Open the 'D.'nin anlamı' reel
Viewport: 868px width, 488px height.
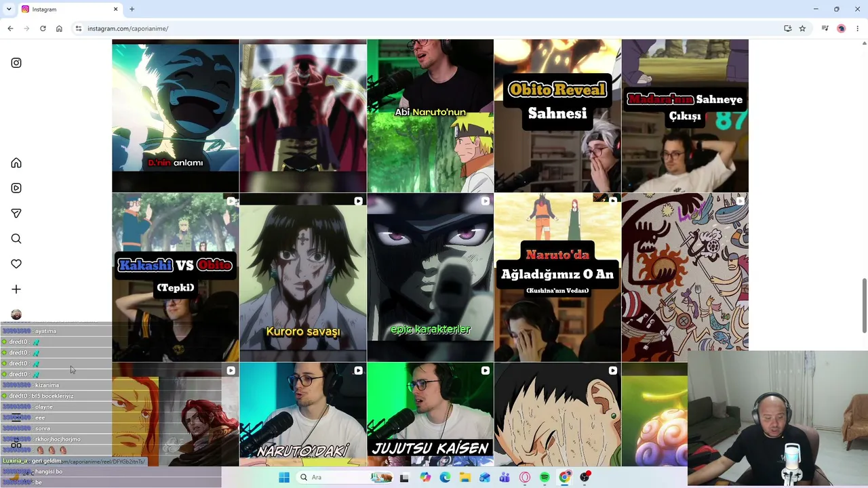(176, 116)
